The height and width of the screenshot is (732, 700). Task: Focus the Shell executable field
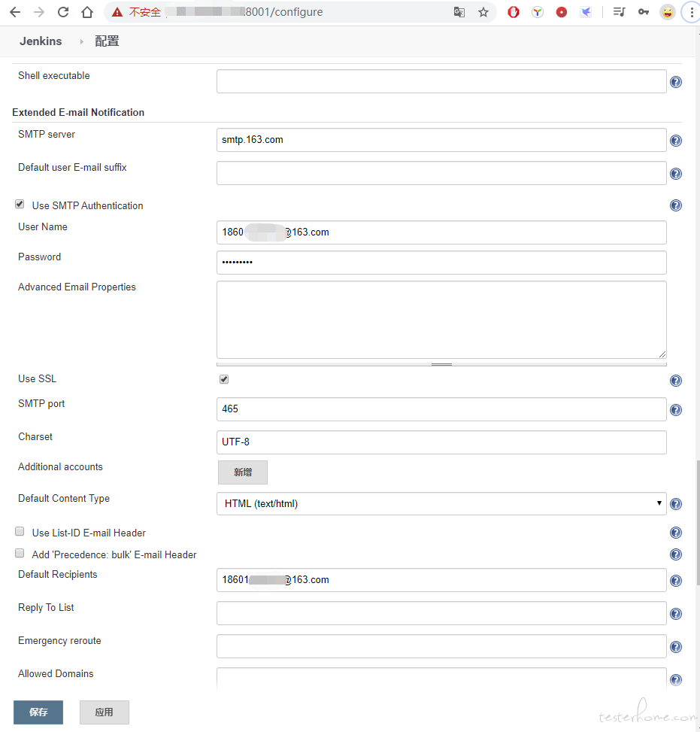coord(441,81)
